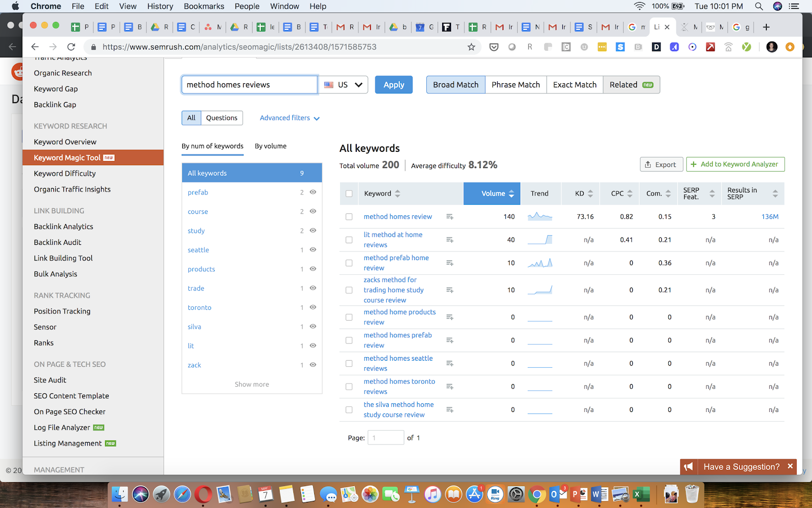812x508 pixels.
Task: Switch to Phrase Match
Action: (x=516, y=85)
